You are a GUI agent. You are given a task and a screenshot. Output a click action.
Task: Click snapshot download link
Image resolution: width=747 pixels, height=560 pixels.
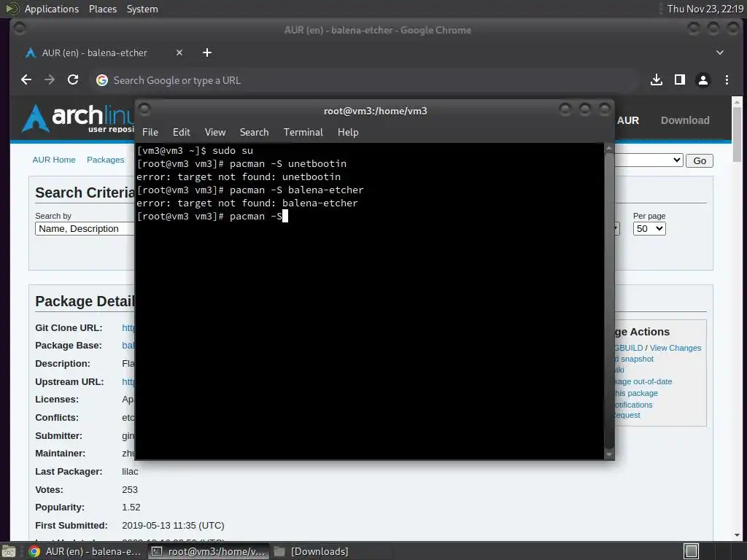634,359
